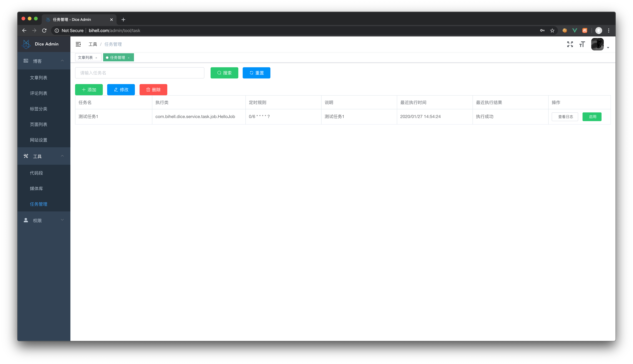Click the green 添加 button

coord(89,90)
